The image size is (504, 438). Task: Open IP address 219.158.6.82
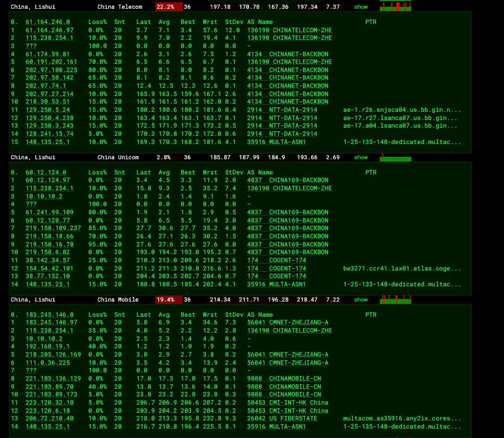point(47,252)
